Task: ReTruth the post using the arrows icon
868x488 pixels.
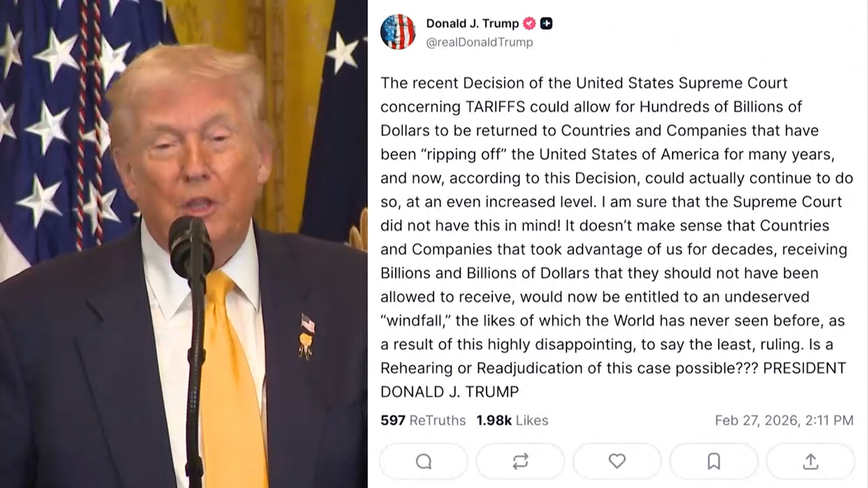Action: click(520, 461)
